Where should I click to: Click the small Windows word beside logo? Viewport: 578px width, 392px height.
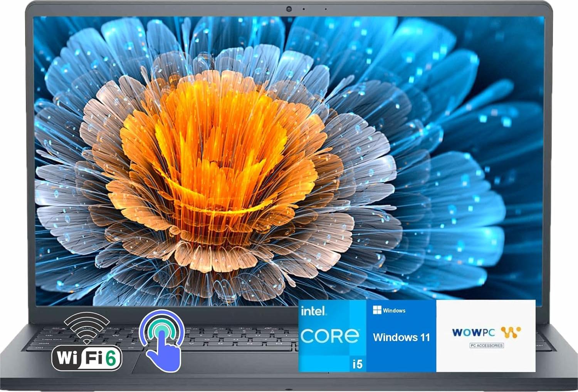tap(394, 311)
